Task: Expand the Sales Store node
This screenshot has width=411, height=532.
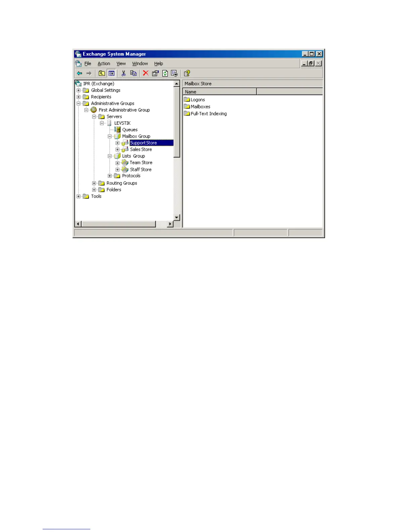Action: 118,150
